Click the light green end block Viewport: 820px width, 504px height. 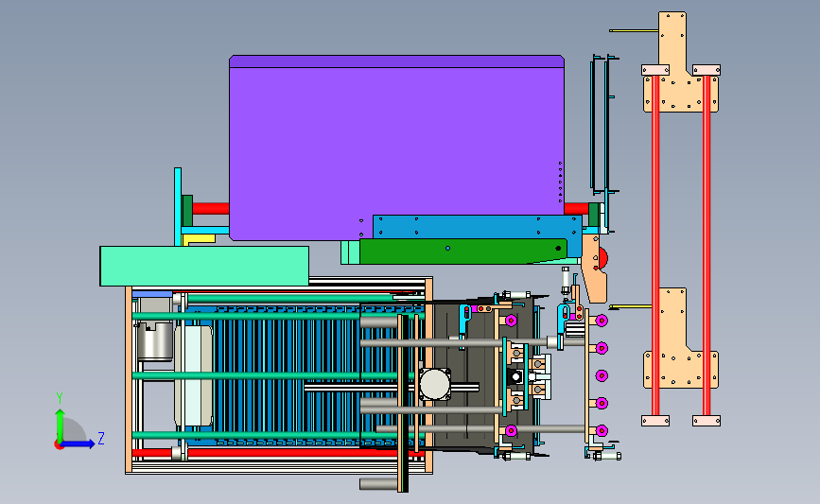350,252
